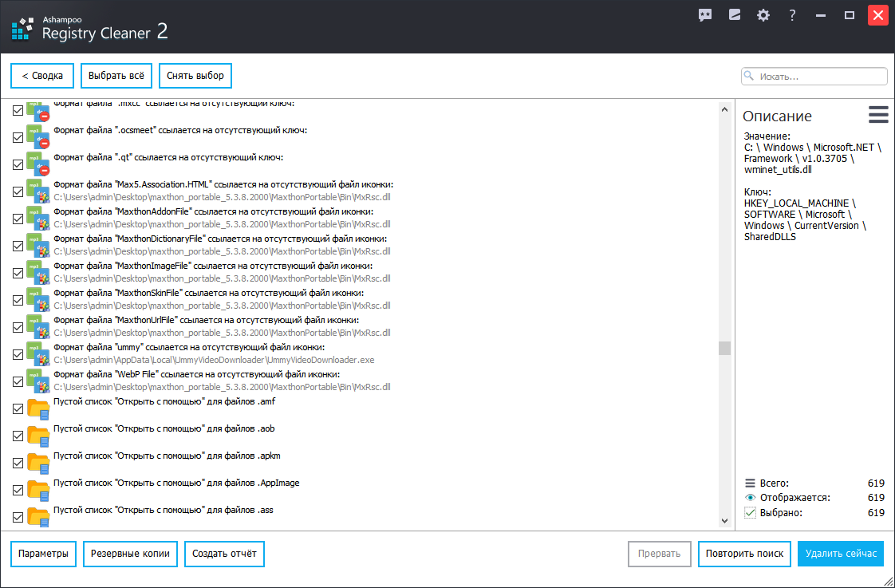Image resolution: width=895 pixels, height=588 pixels.
Task: Uncheck the .AppImage empty list entry
Action: [x=18, y=490]
